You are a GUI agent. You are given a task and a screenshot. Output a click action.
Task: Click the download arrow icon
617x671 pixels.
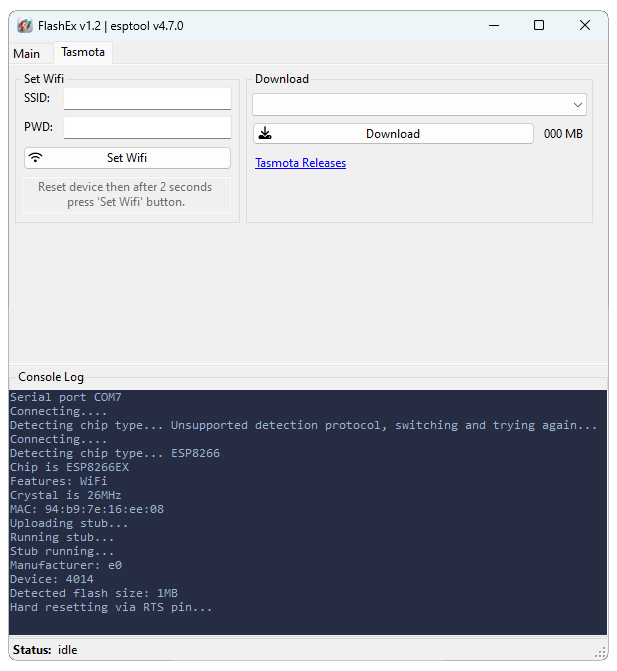(x=265, y=134)
